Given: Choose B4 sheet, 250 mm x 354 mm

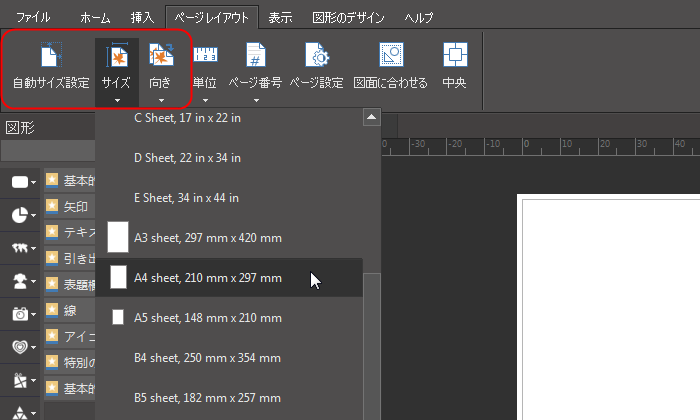Looking at the screenshot, I should 229,358.
